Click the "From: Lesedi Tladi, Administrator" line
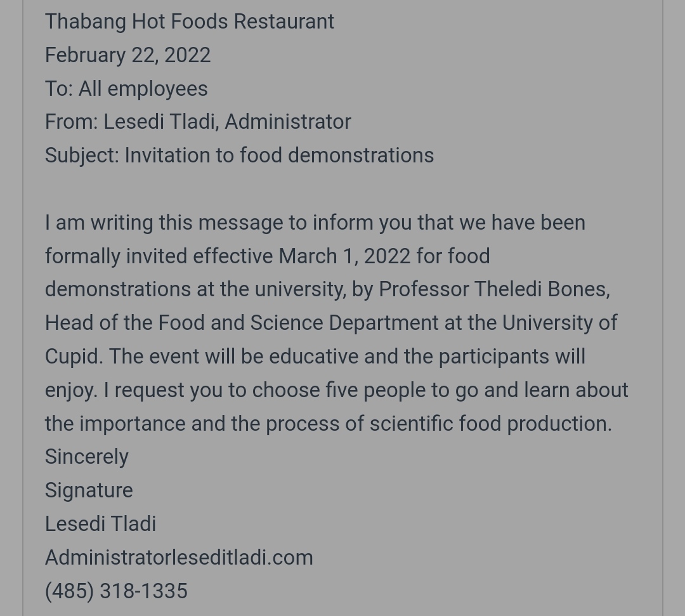The width and height of the screenshot is (685, 616). click(x=198, y=122)
